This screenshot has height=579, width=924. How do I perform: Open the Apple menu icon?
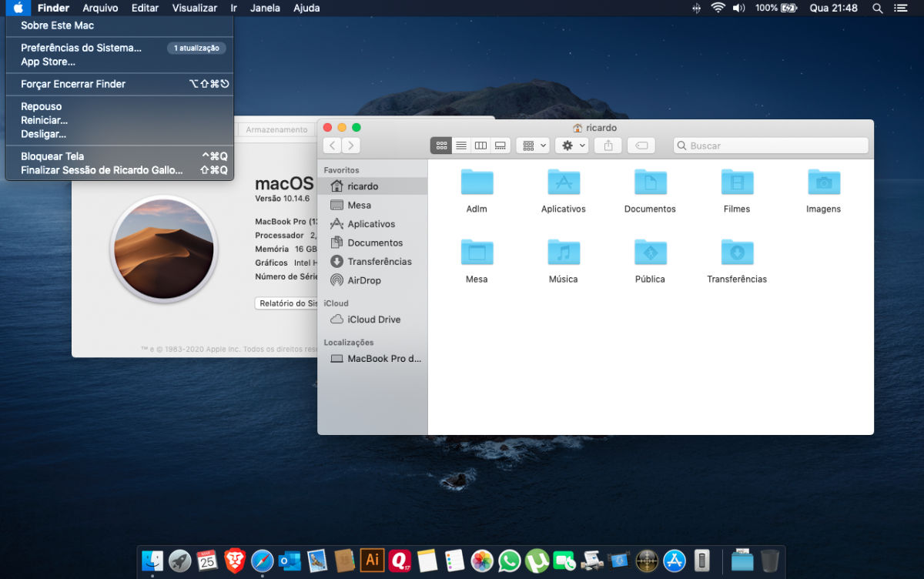pos(18,8)
